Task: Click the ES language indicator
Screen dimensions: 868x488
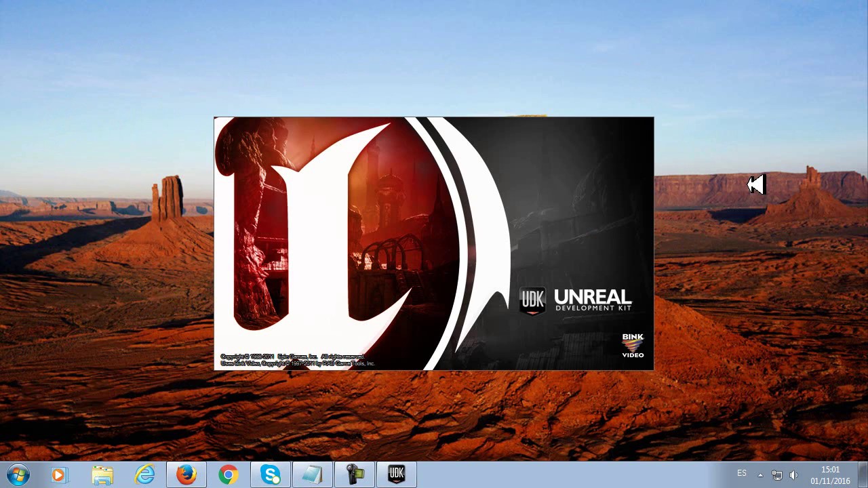Action: pos(742,473)
